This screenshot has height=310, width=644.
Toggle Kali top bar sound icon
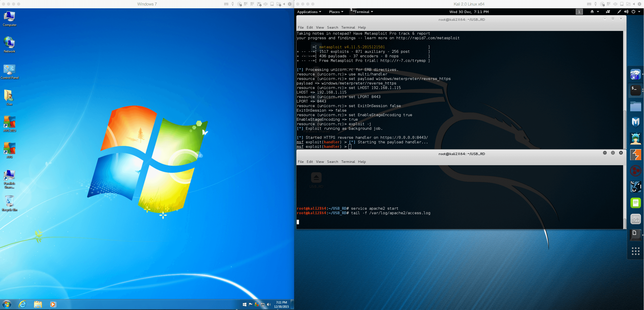pos(626,12)
